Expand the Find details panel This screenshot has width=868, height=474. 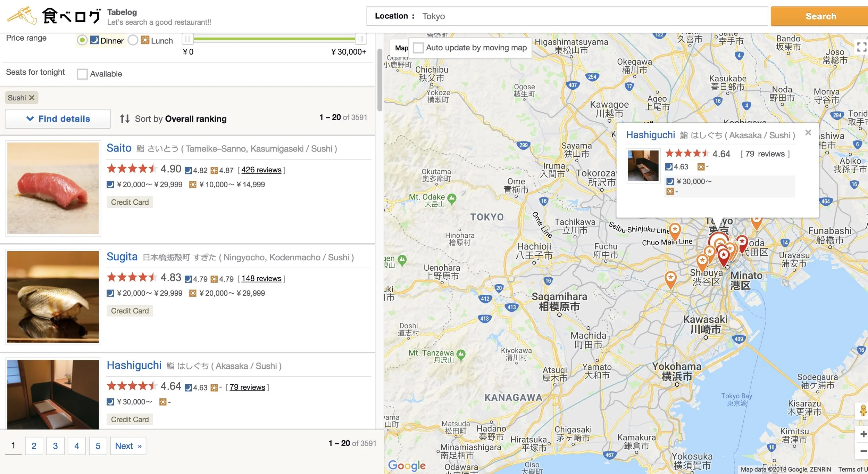58,119
